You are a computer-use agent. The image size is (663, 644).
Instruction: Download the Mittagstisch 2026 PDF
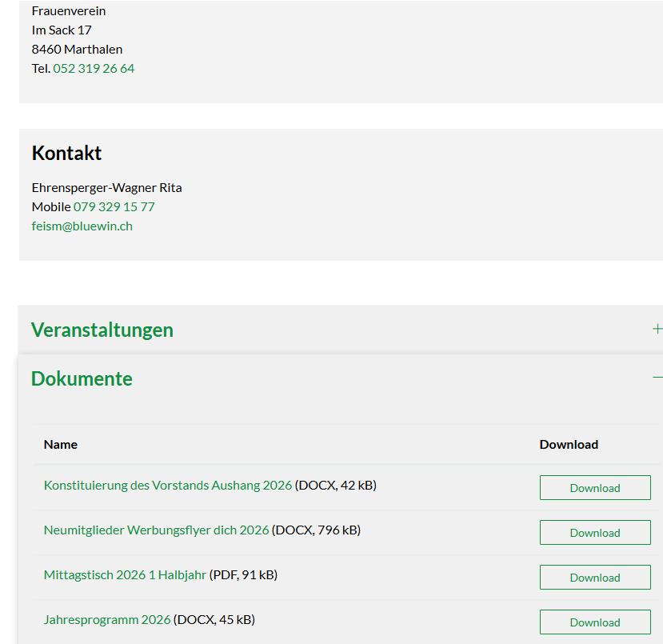click(595, 577)
